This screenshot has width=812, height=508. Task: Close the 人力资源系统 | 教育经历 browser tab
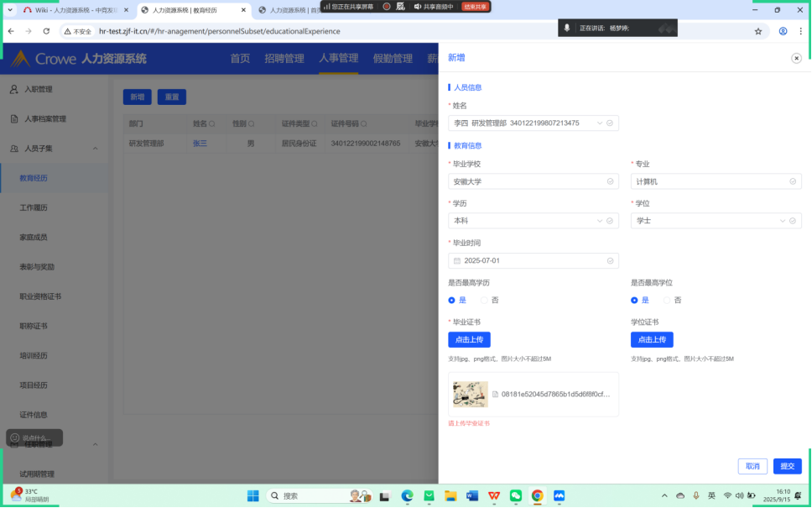243,10
